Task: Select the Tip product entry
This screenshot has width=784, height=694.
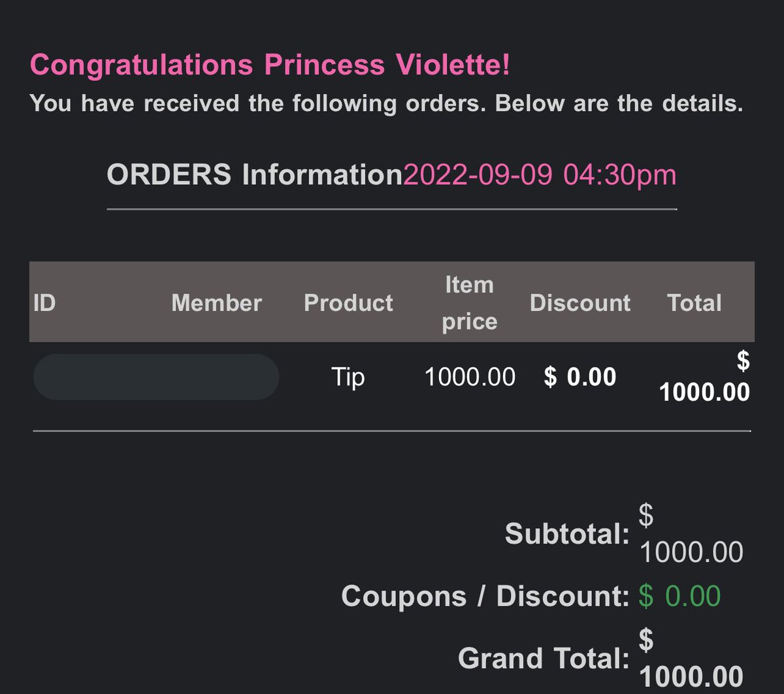Action: [x=348, y=378]
